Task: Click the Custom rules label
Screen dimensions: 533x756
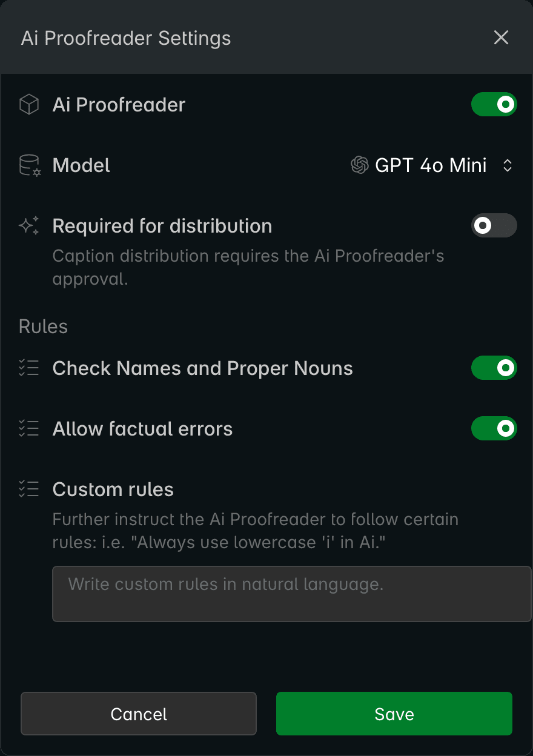Action: click(113, 489)
